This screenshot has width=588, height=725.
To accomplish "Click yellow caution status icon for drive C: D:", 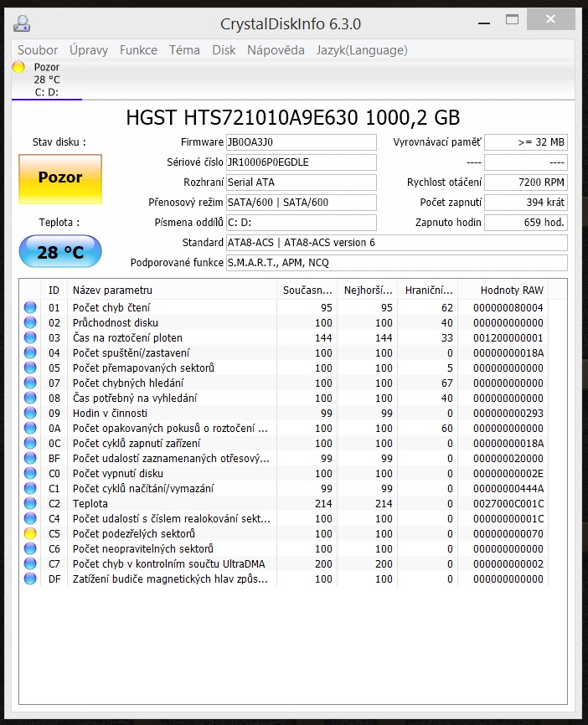I will 18,68.
